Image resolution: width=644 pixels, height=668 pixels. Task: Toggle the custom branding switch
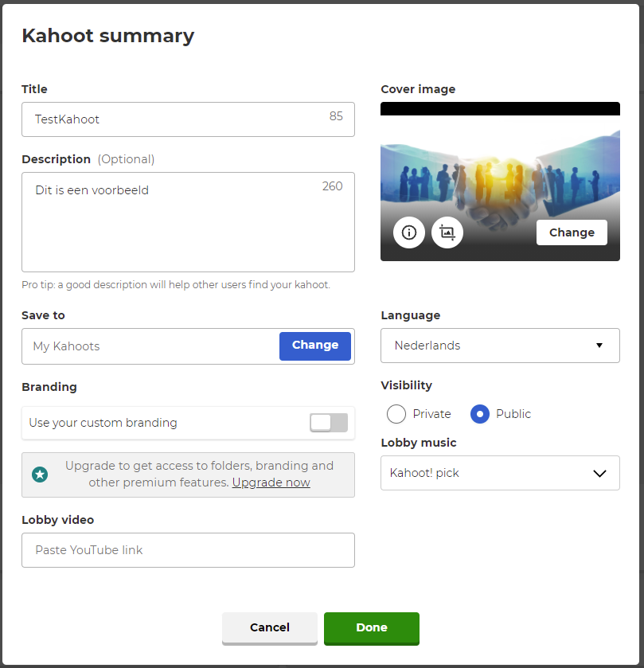pos(329,423)
